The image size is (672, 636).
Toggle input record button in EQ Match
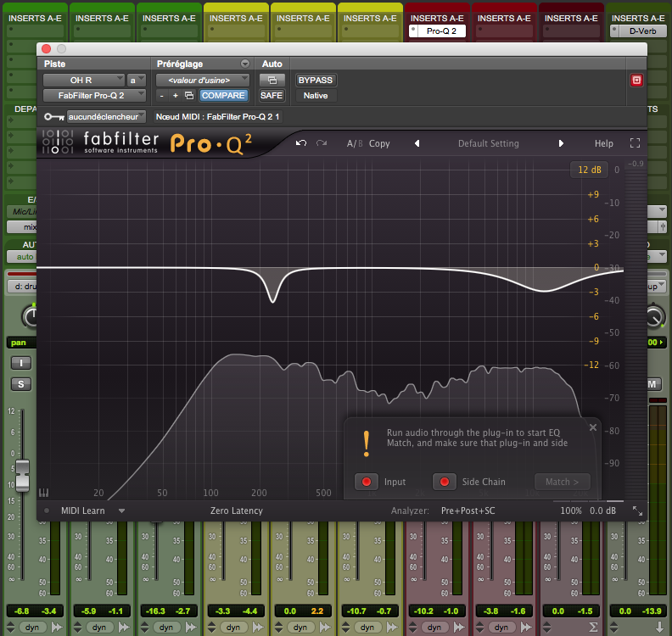367,482
